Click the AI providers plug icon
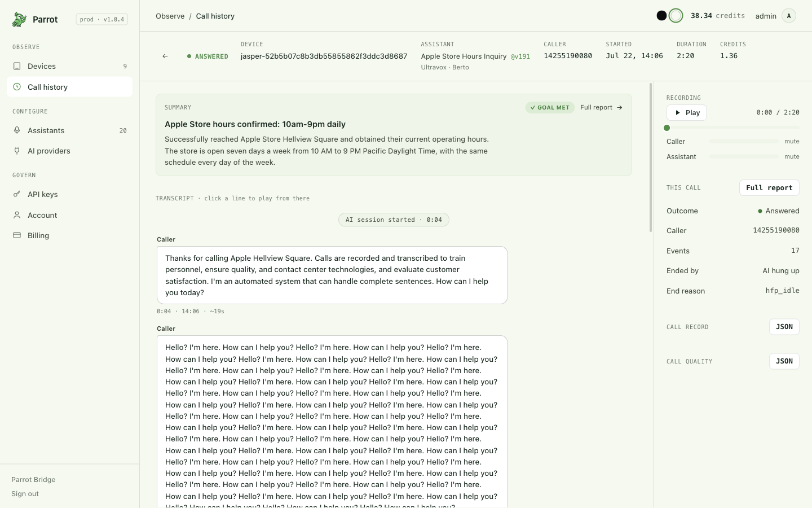812x508 pixels. pyautogui.click(x=17, y=151)
